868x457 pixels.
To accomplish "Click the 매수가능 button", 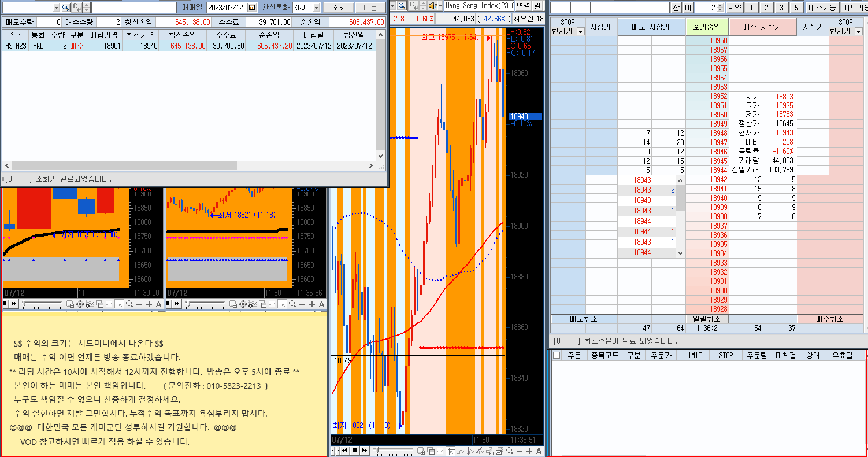I will coord(822,8).
